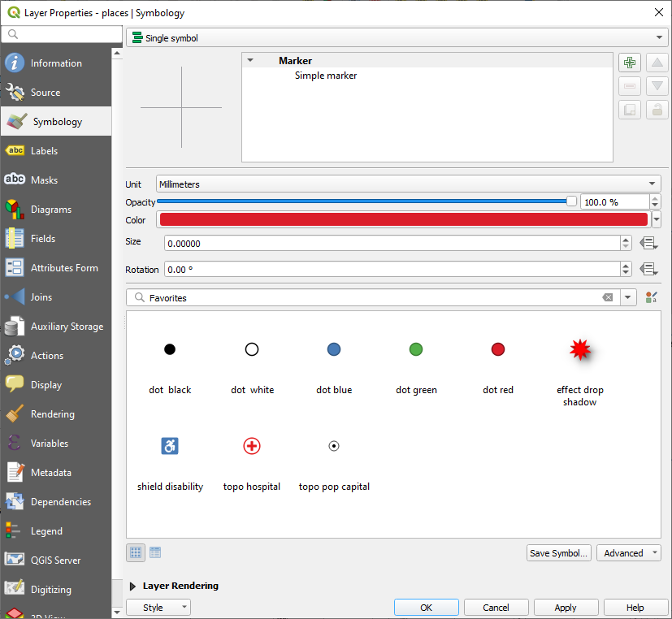
Task: Open the Millimeters unit dropdown
Action: (408, 184)
